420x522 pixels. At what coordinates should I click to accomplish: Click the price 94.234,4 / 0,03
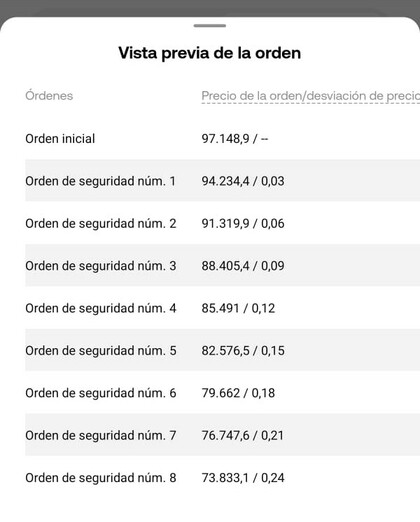click(x=243, y=181)
